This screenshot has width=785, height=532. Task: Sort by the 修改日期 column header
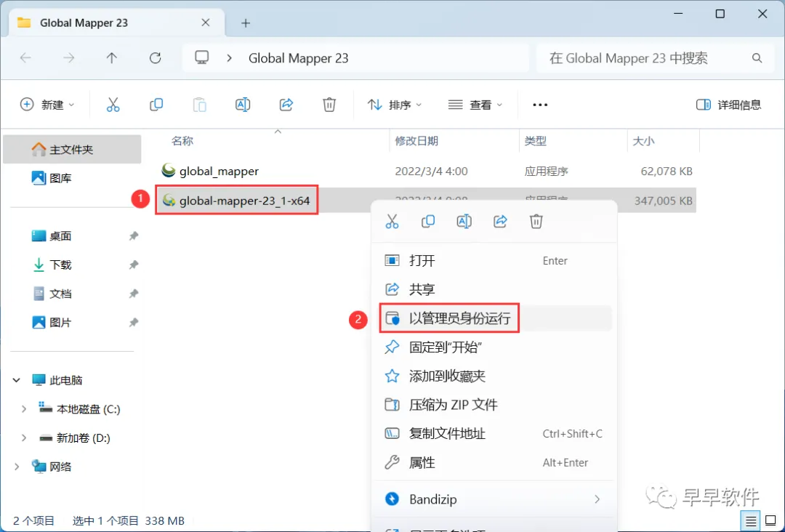[x=416, y=141]
